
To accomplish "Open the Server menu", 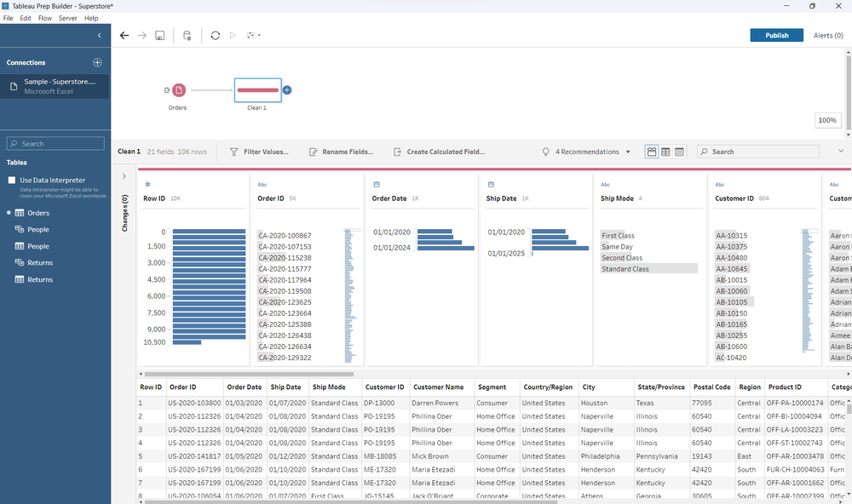I will (x=68, y=18).
